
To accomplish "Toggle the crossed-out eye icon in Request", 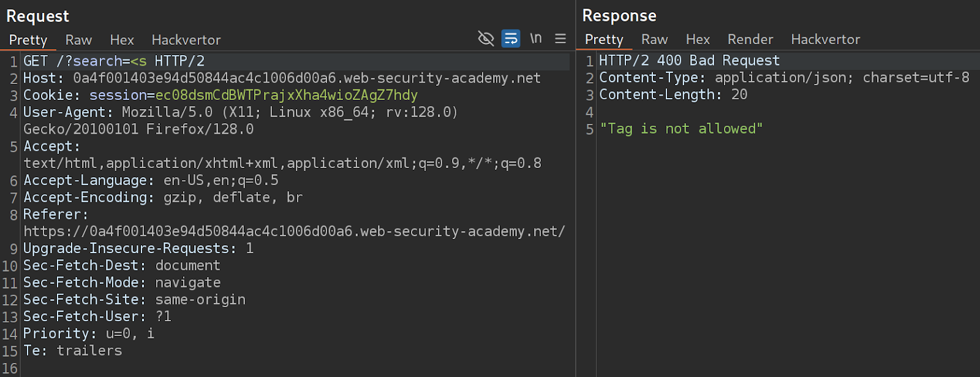I will [486, 39].
